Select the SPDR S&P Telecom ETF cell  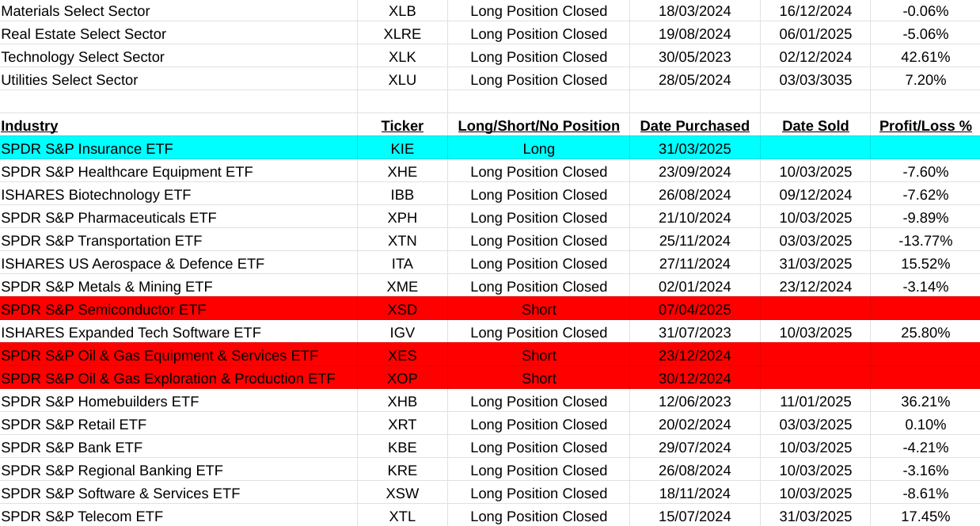coord(82,516)
